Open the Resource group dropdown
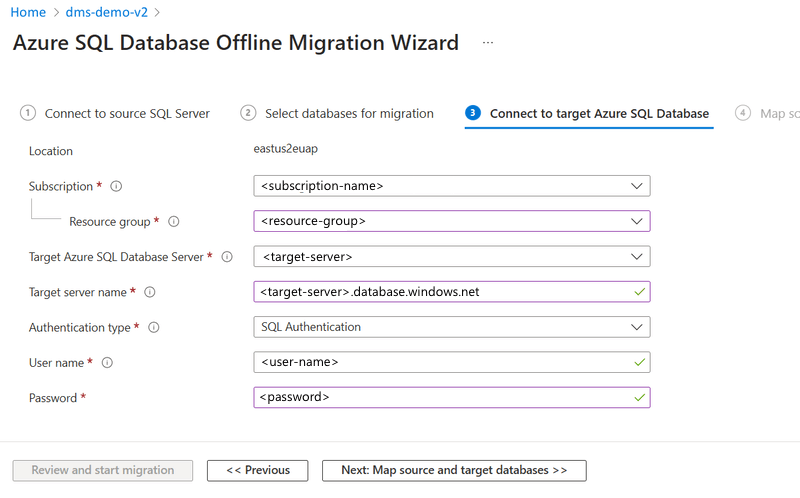The height and width of the screenshot is (498, 800). point(452,221)
